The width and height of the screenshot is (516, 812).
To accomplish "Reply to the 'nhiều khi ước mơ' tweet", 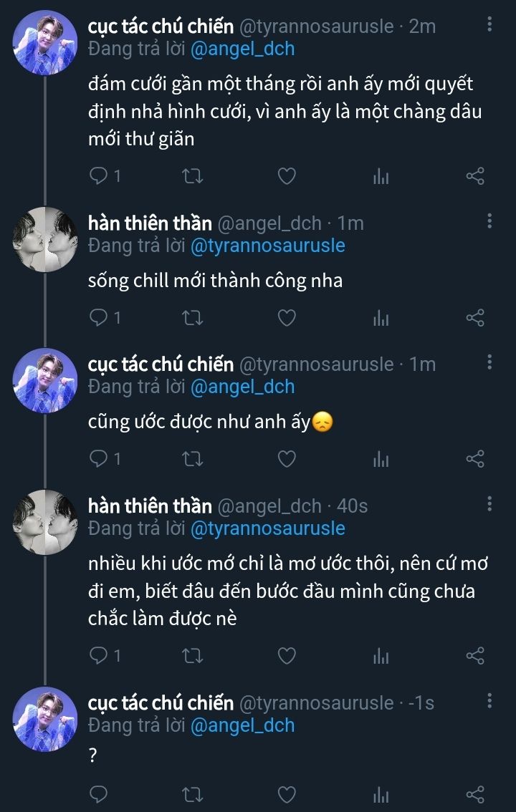I will pos(100,655).
